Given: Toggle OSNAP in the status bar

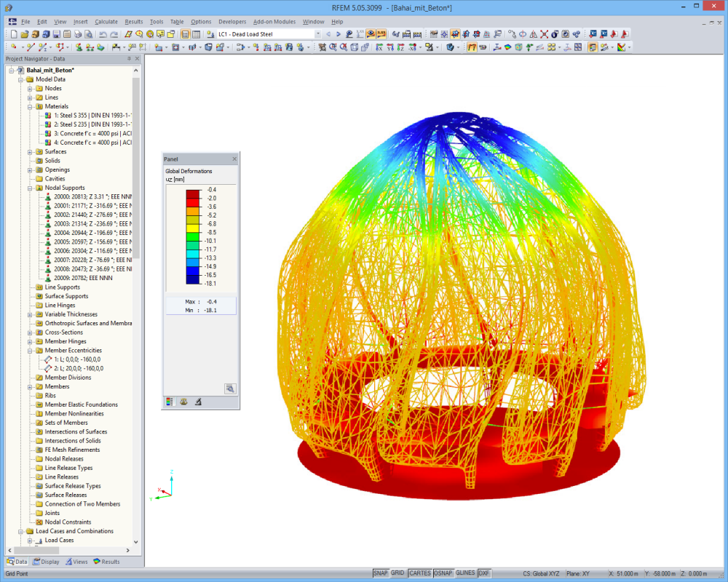Looking at the screenshot, I should point(443,573).
